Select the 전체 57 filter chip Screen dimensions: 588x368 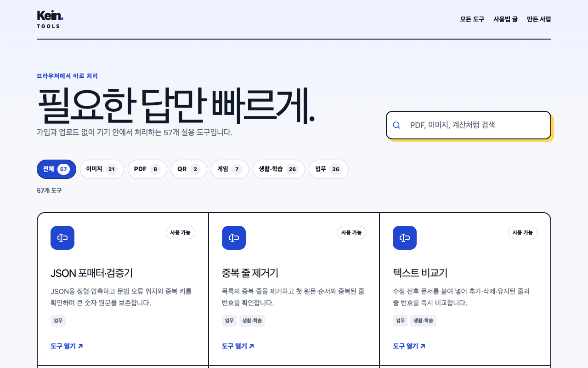(57, 169)
